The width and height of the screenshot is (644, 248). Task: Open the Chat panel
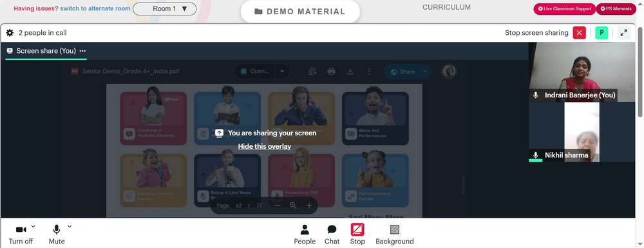(x=332, y=234)
